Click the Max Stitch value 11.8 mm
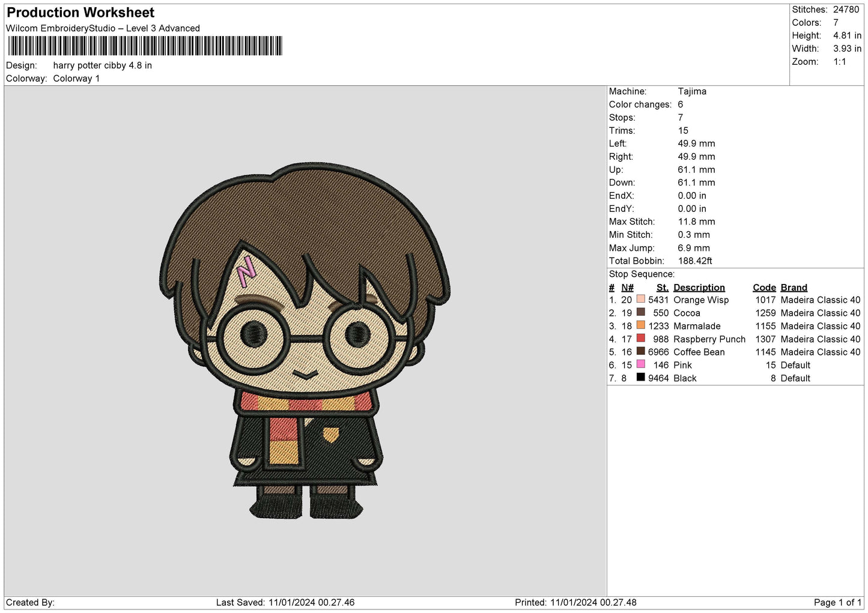The width and height of the screenshot is (868, 613). tap(696, 222)
